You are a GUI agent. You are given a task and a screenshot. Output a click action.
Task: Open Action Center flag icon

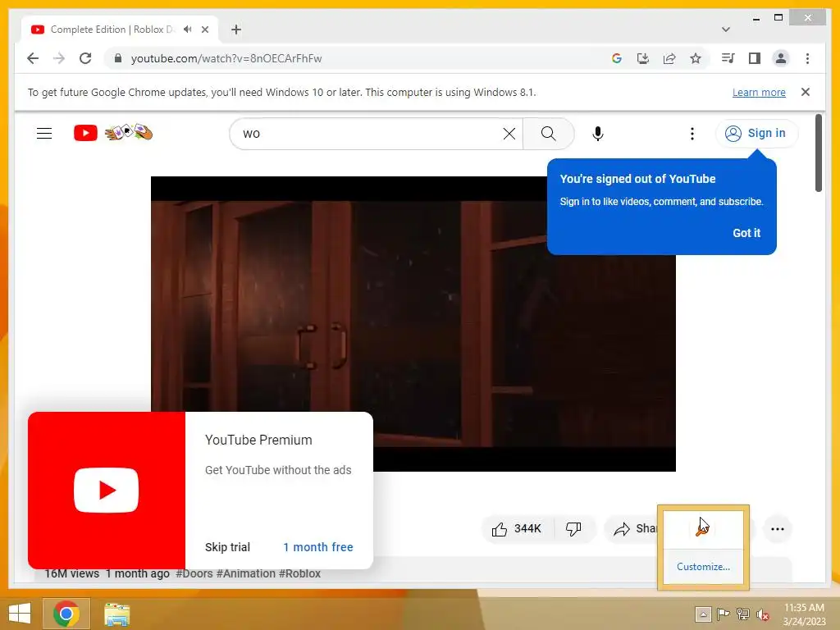point(723,614)
